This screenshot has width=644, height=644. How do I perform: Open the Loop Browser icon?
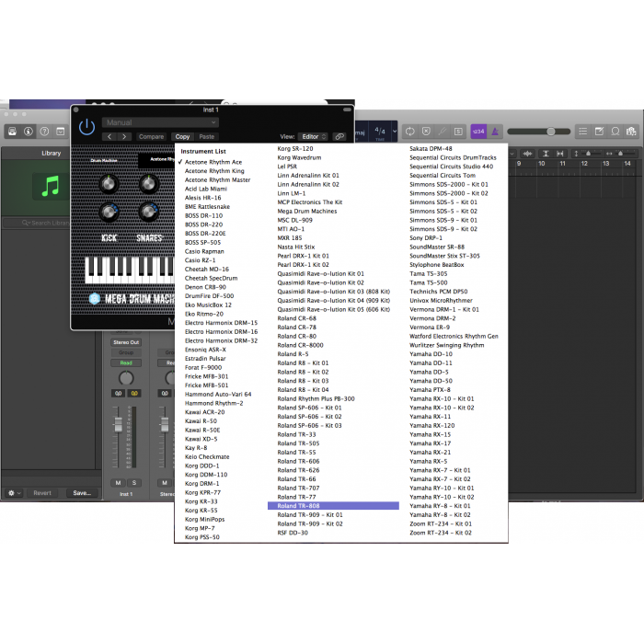pyautogui.click(x=615, y=132)
